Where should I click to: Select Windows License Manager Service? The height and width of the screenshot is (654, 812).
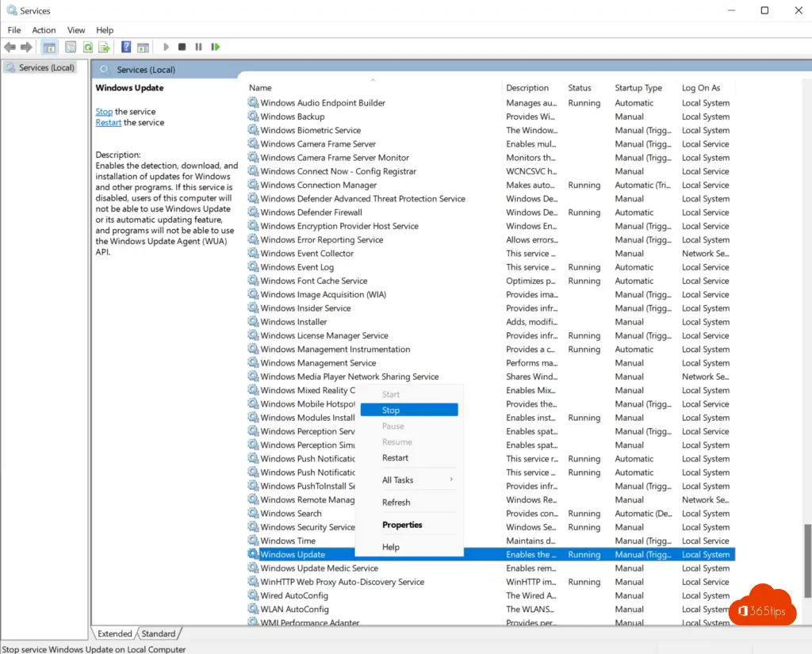tap(490, 335)
